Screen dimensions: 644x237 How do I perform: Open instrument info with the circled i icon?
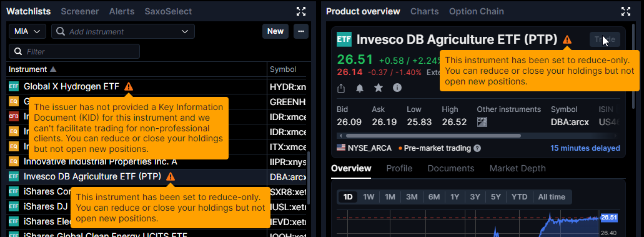click(x=397, y=88)
